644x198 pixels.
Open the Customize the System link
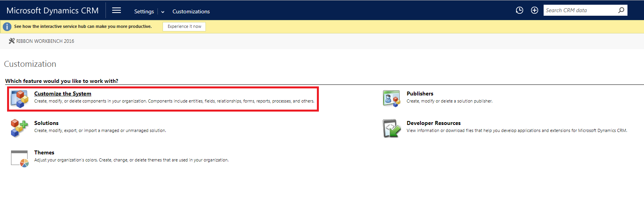[63, 93]
